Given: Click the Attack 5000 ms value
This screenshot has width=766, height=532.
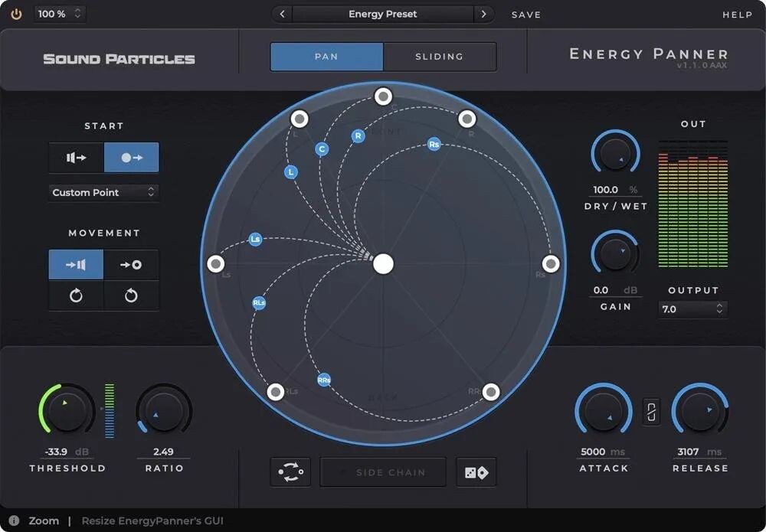Looking at the screenshot, I should 604,452.
